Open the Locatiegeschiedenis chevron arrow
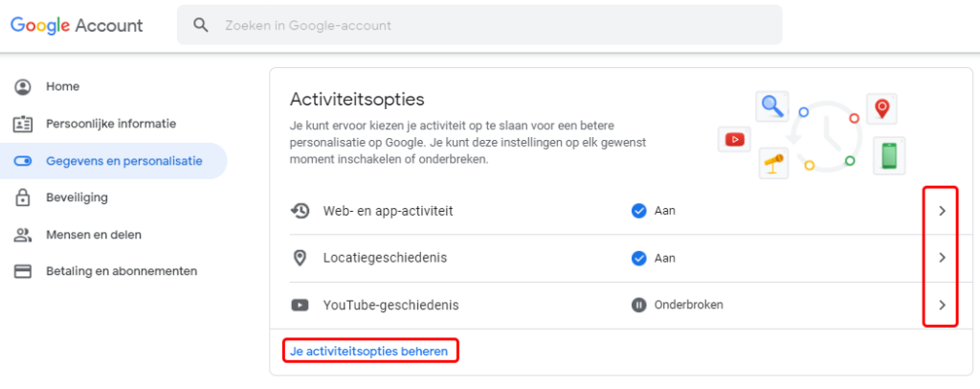Viewport: 980px width, 389px height. click(942, 258)
